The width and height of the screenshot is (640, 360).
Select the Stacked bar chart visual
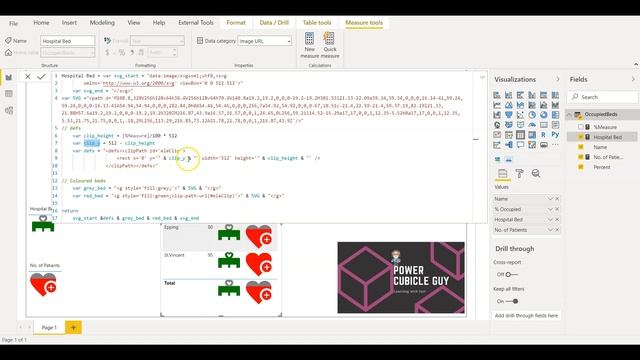(x=497, y=95)
